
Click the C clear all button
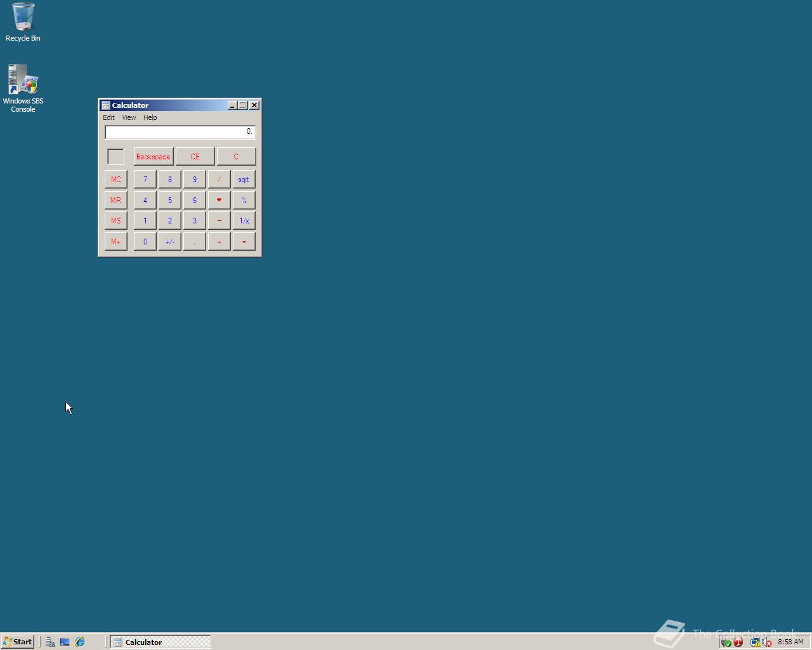tap(236, 157)
